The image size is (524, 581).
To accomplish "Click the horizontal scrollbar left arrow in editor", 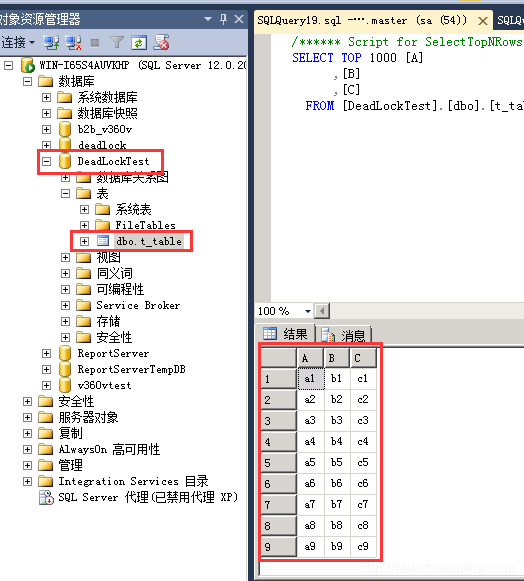I will [322, 311].
